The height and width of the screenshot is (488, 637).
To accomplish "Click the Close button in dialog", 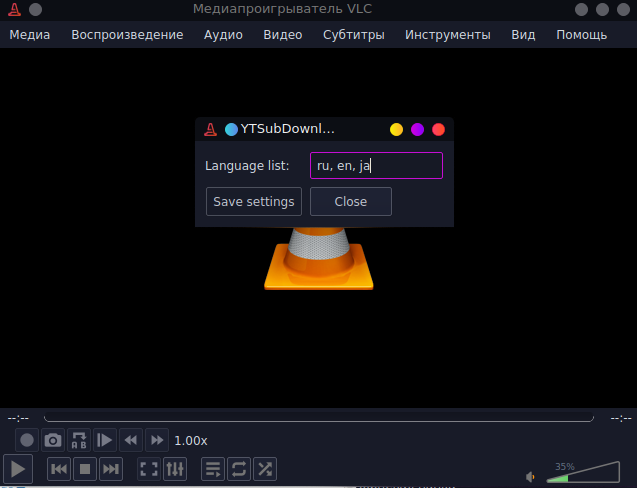I will click(x=351, y=202).
